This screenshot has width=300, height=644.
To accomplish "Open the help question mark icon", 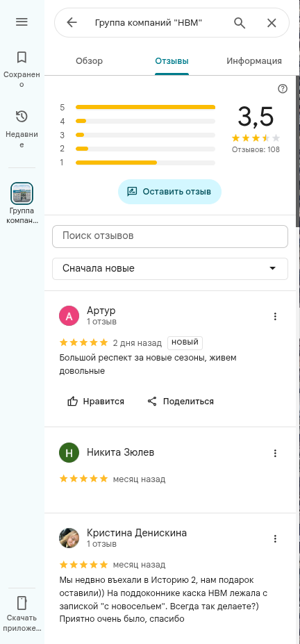I will [283, 89].
